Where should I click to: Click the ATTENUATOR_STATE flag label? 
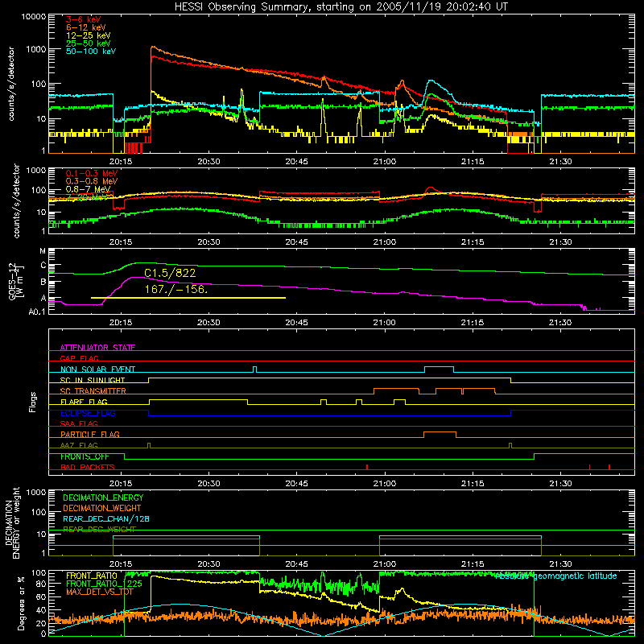coord(97,348)
